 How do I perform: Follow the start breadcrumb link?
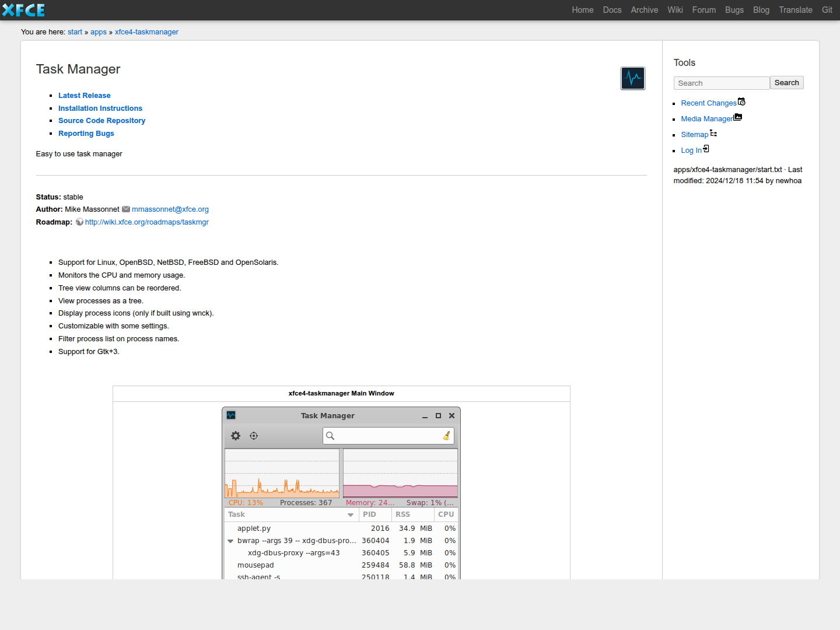(x=75, y=32)
